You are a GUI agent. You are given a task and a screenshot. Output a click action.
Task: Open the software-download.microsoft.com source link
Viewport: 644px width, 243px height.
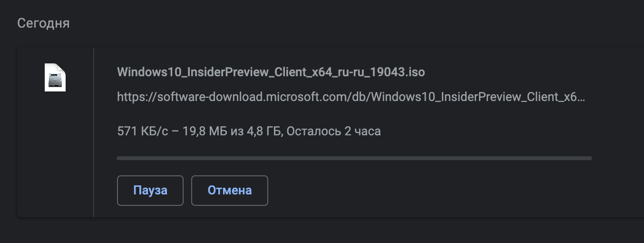351,97
